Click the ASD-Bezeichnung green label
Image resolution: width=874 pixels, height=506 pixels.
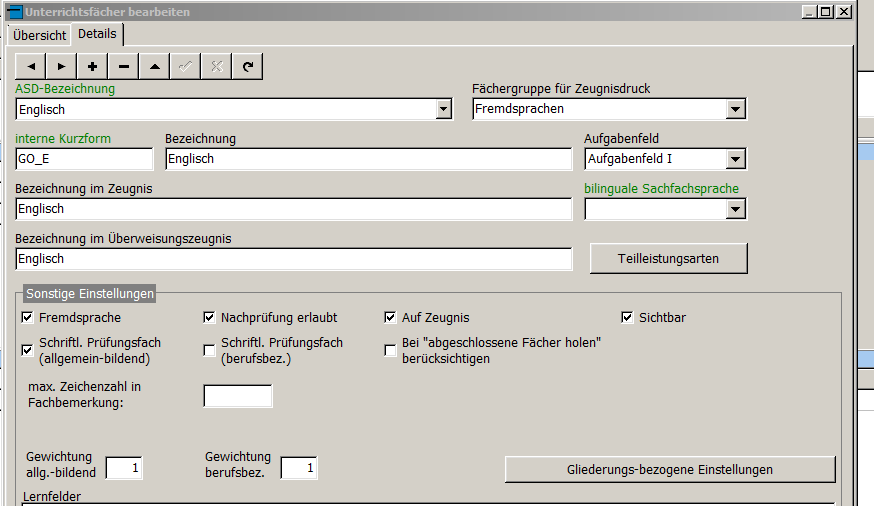(65, 89)
